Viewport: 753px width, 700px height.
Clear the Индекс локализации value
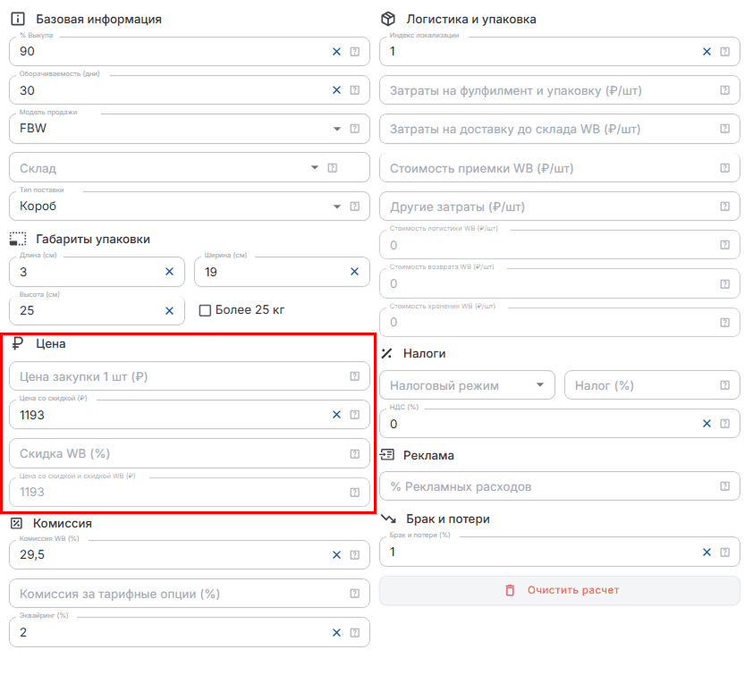point(706,51)
